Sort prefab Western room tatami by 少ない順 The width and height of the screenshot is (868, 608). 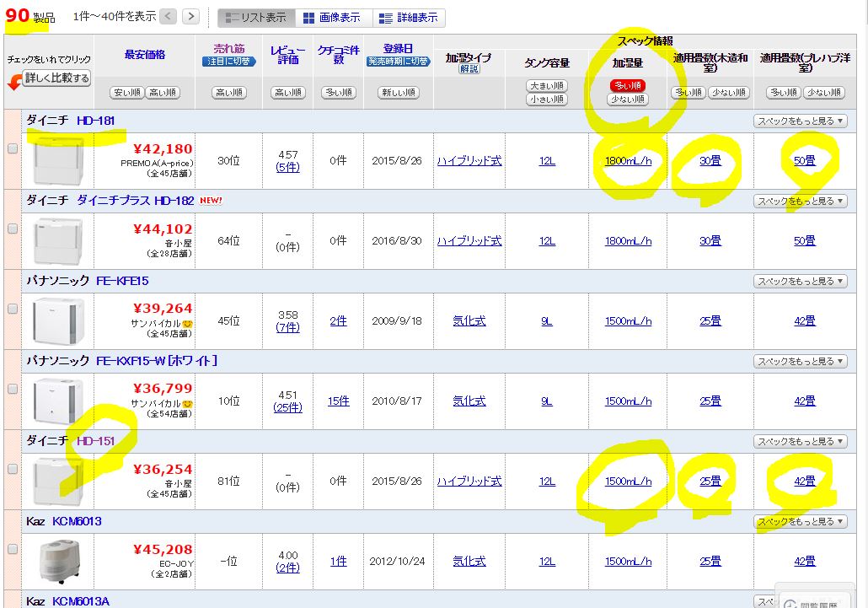point(823,93)
